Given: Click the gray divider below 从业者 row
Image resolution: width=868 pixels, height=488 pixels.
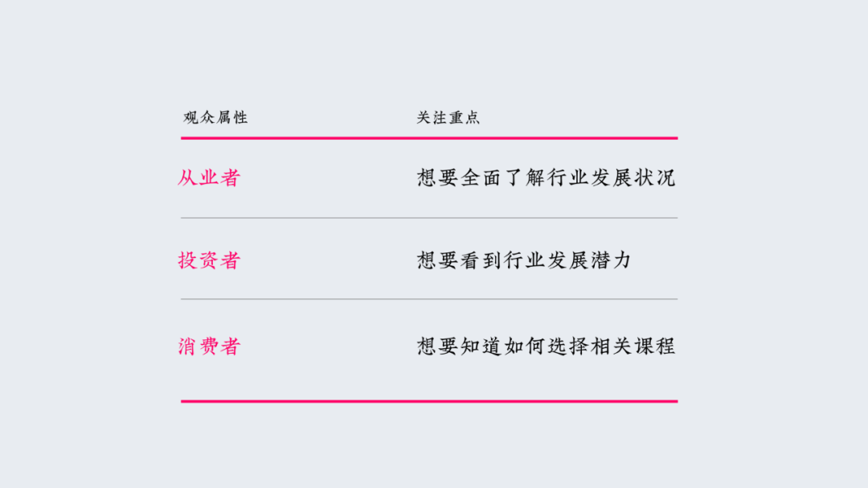Looking at the screenshot, I should pyautogui.click(x=429, y=218).
